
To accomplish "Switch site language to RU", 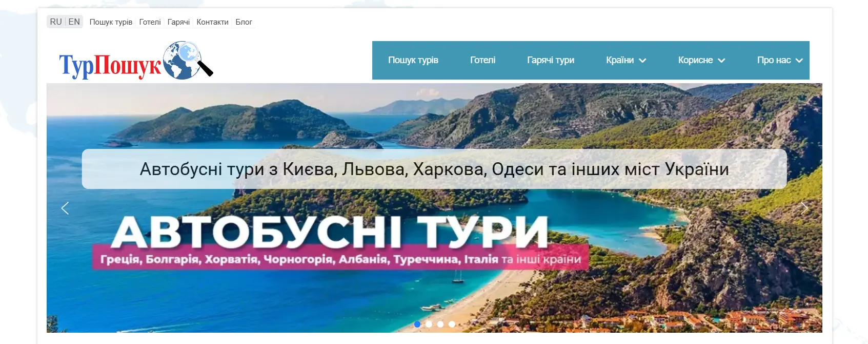I will pyautogui.click(x=56, y=22).
